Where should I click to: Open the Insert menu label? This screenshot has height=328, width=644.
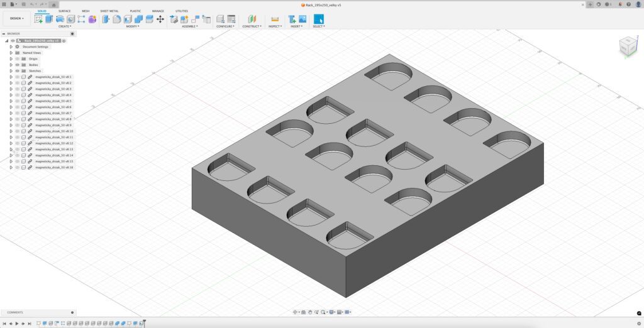coord(297,26)
